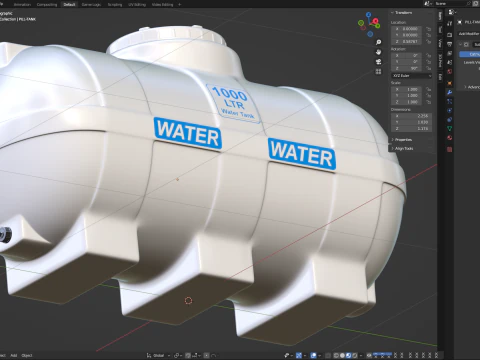Screen dimensions: 480x360
Task: Toggle lock for Scale Y
Action: 428,96
